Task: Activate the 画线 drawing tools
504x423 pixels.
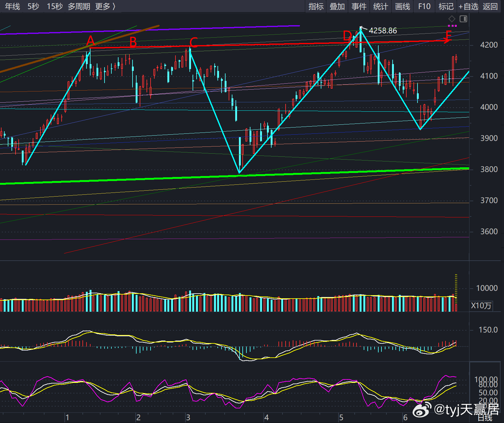Action: click(403, 6)
